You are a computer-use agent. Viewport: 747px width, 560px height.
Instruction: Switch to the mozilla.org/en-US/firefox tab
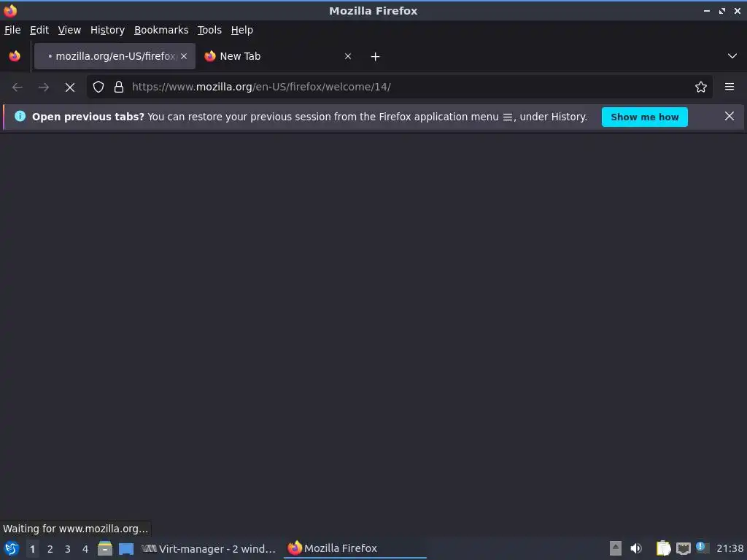click(x=115, y=56)
